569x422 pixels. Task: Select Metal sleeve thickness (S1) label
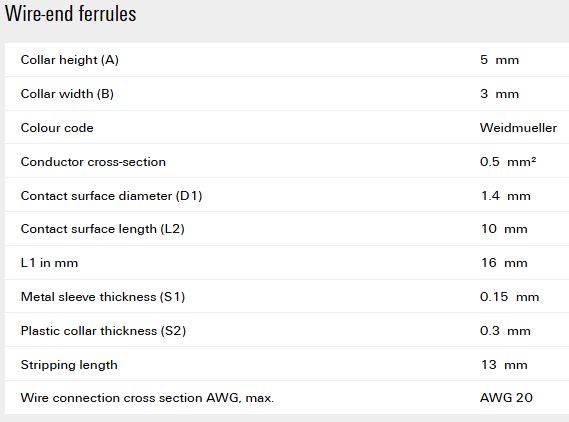103,297
